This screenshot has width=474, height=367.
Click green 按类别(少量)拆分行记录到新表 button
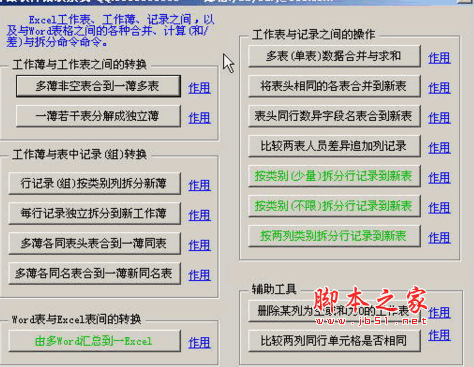coord(334,176)
